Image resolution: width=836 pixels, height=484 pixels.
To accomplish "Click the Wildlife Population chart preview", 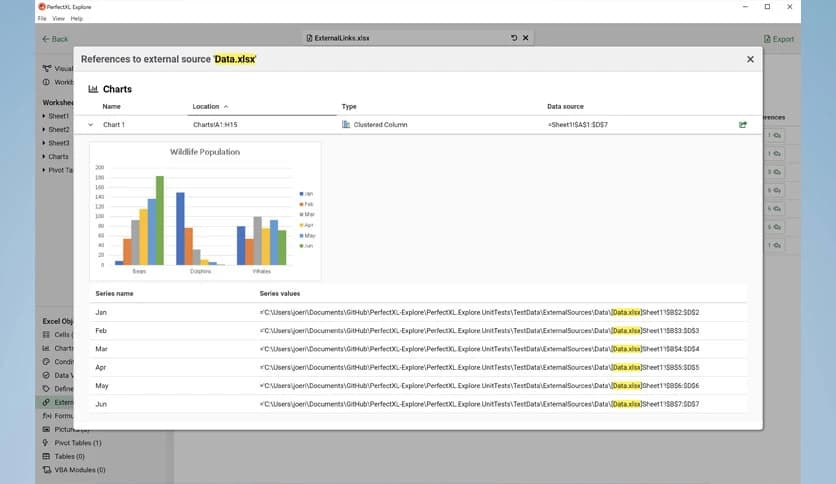I will click(204, 212).
